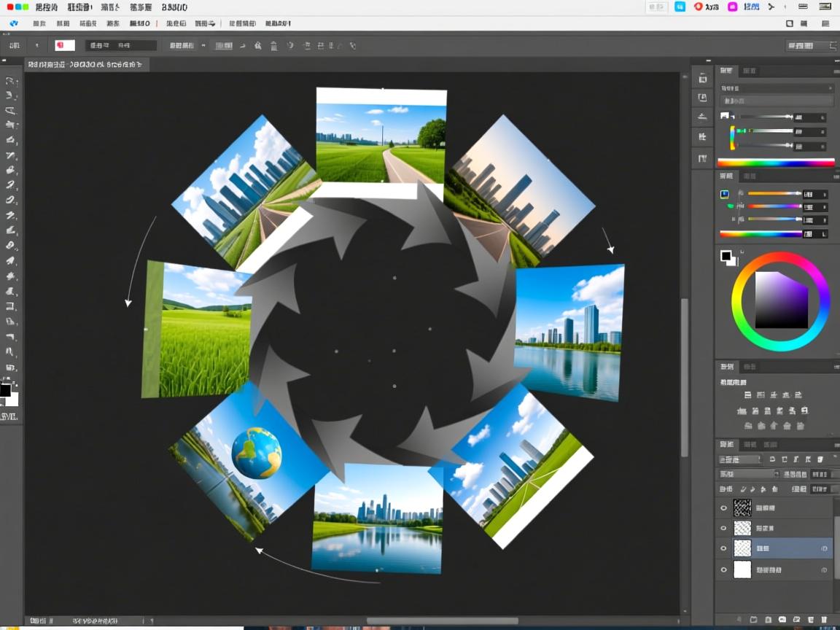Click the trash icon in the Layers panel footer
Viewport: 840px width, 630px height.
(x=824, y=619)
